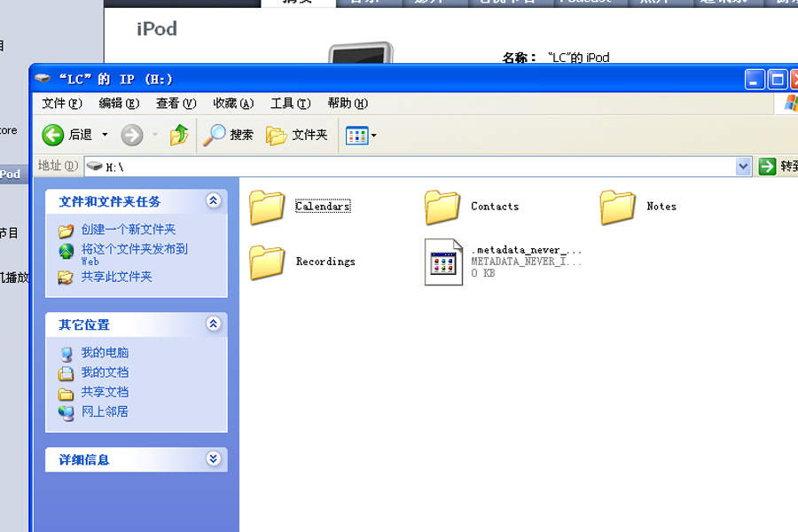Click the iPod image in iTunes window

coord(361,52)
